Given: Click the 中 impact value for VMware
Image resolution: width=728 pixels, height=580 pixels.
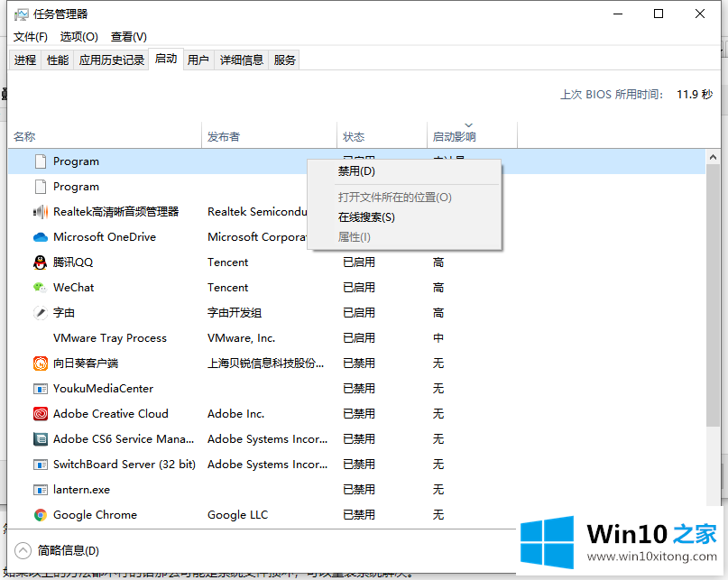Looking at the screenshot, I should point(438,338).
